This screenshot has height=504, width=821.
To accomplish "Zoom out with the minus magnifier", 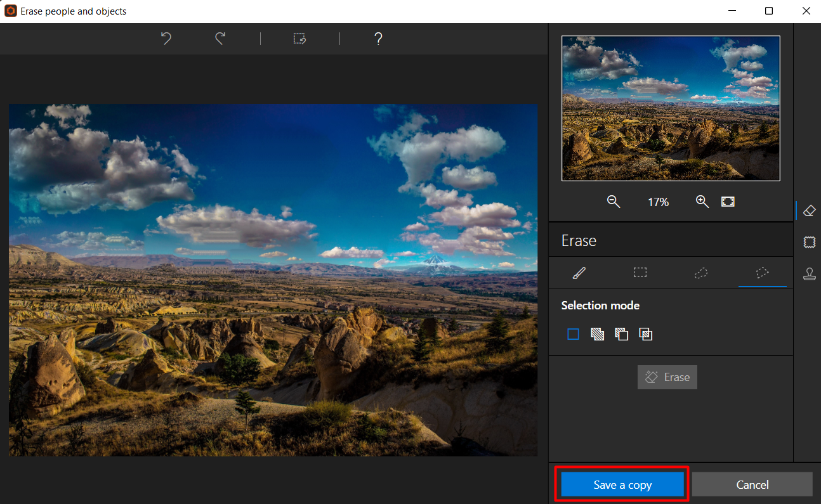I will (613, 202).
